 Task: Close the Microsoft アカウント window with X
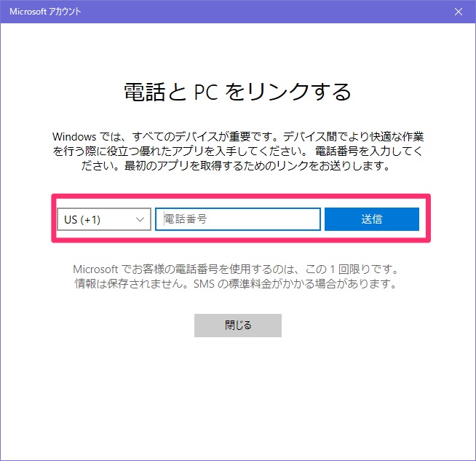pyautogui.click(x=459, y=12)
